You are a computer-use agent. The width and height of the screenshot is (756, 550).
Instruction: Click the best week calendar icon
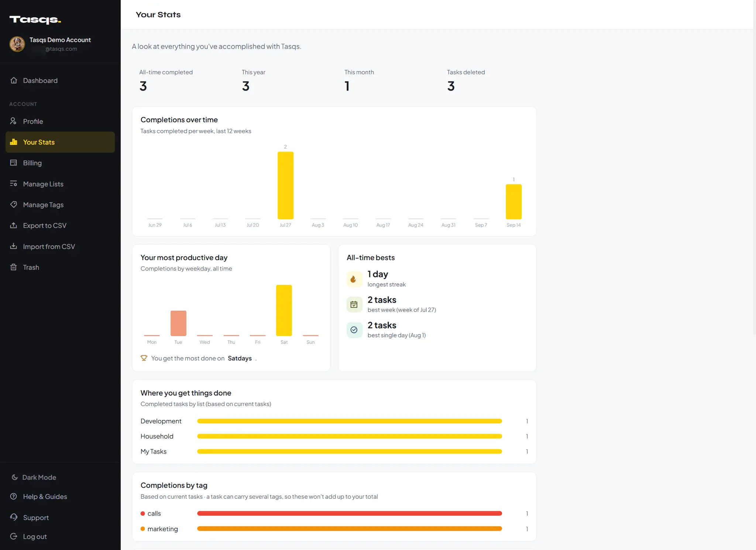(x=354, y=304)
